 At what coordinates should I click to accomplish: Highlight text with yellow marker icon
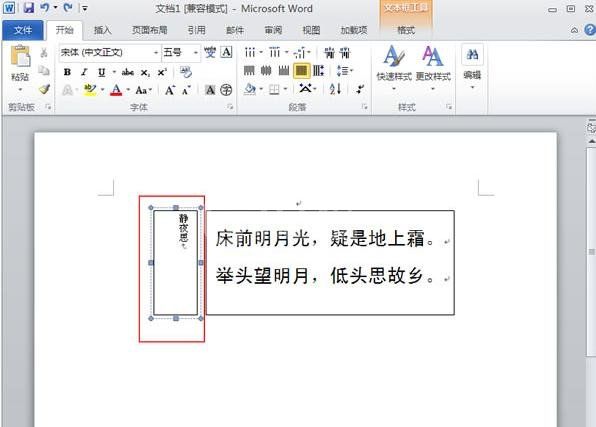[x=90, y=90]
